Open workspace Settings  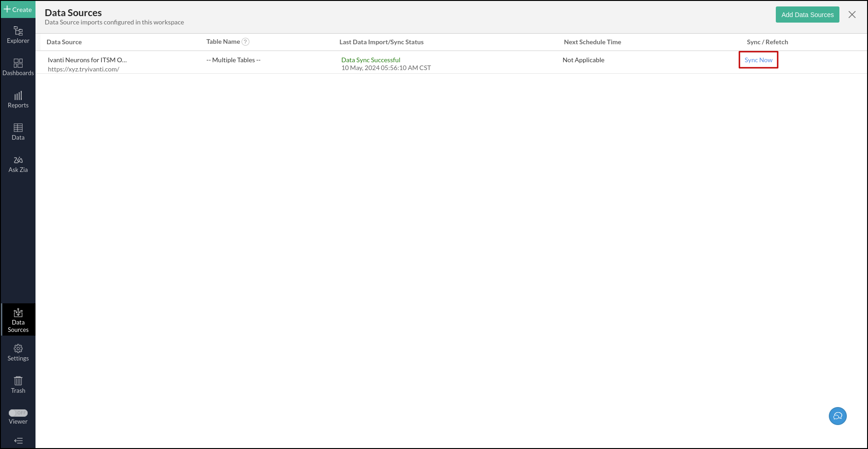click(18, 352)
